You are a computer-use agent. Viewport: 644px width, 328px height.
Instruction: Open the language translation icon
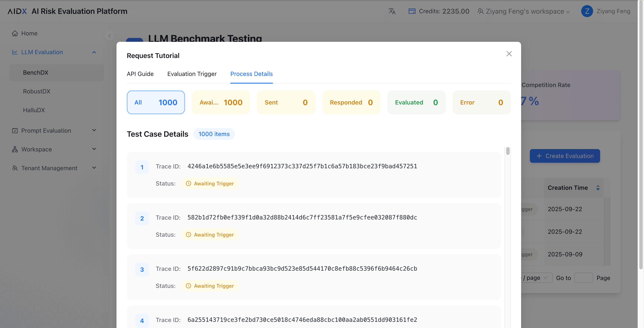point(392,11)
